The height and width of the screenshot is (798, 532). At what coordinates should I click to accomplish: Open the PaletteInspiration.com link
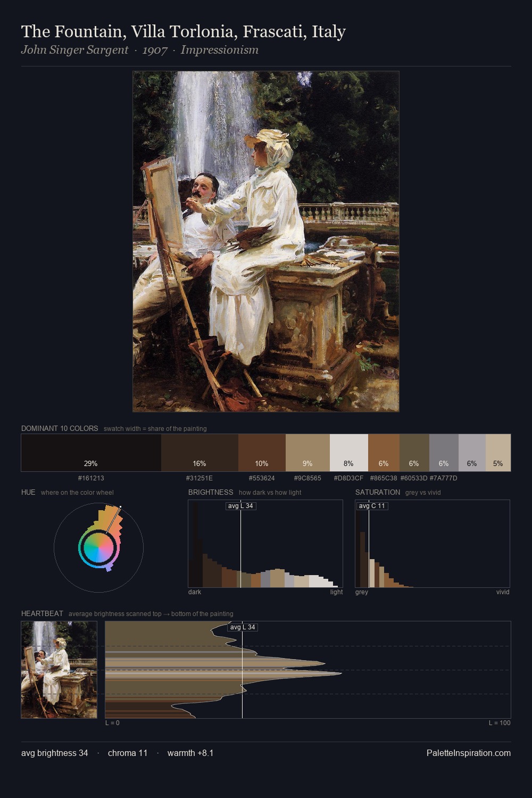pos(469,753)
